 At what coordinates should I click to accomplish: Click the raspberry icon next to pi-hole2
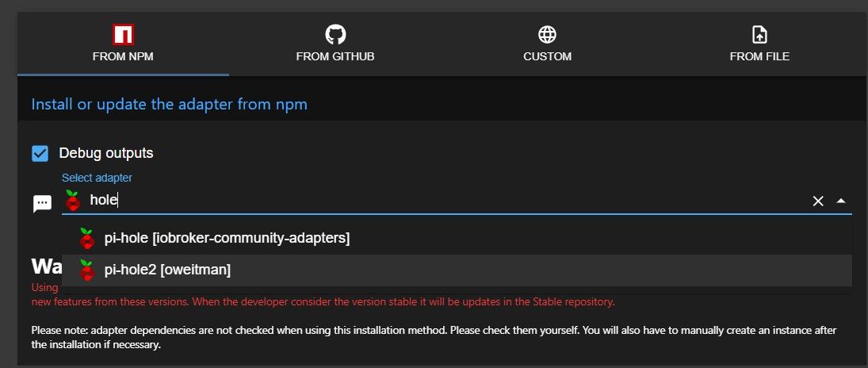[86, 270]
